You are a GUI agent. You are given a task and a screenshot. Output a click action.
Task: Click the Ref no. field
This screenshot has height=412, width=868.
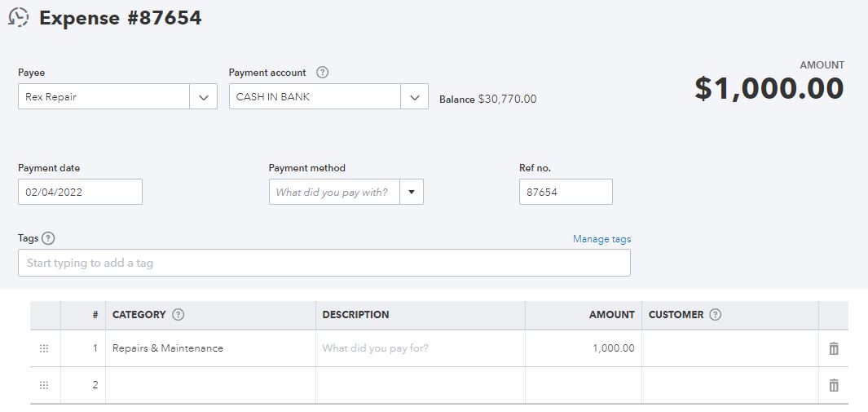tap(565, 193)
